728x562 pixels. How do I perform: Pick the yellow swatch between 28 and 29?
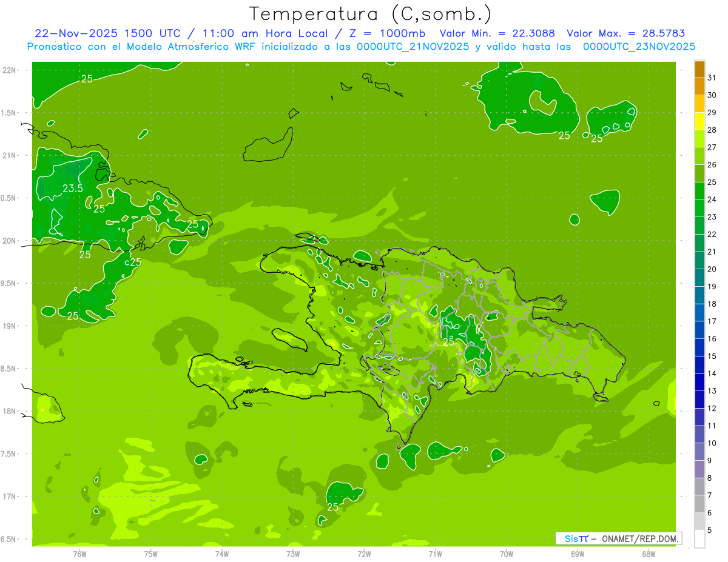click(699, 121)
